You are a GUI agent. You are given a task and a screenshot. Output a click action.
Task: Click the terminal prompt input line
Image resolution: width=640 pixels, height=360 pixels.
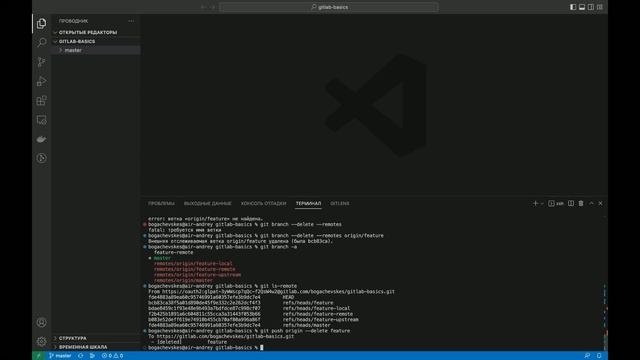pos(262,348)
